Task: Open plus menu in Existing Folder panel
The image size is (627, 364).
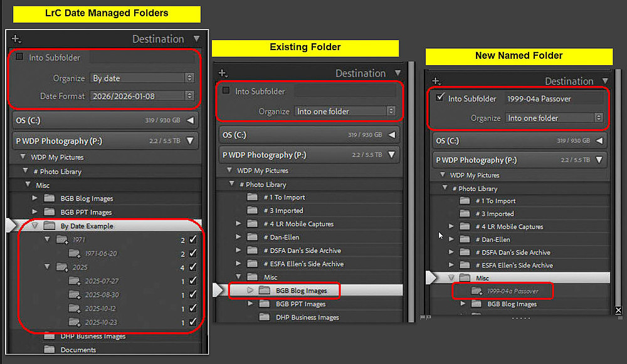Action: pyautogui.click(x=223, y=73)
